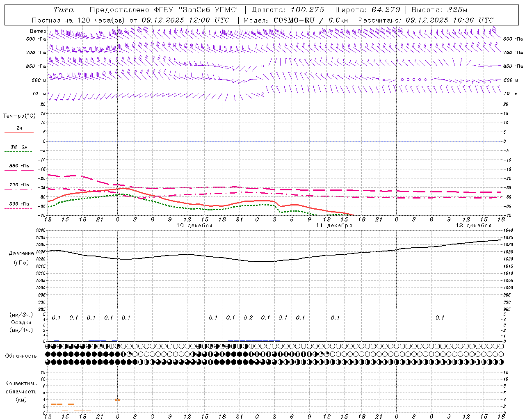The width and height of the screenshot is (525, 420).
Task: Click the "Ветер" wind panel label
Action: pyautogui.click(x=38, y=31)
